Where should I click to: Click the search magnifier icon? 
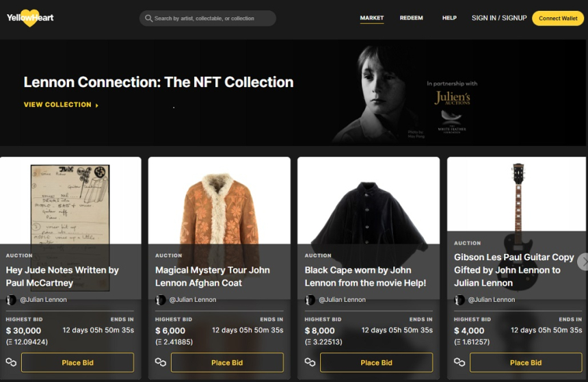[x=148, y=18]
